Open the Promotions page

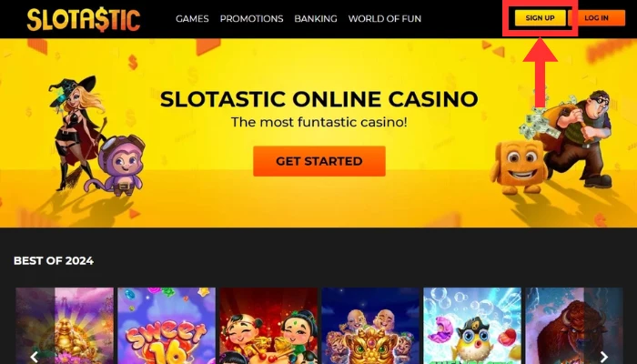(251, 19)
